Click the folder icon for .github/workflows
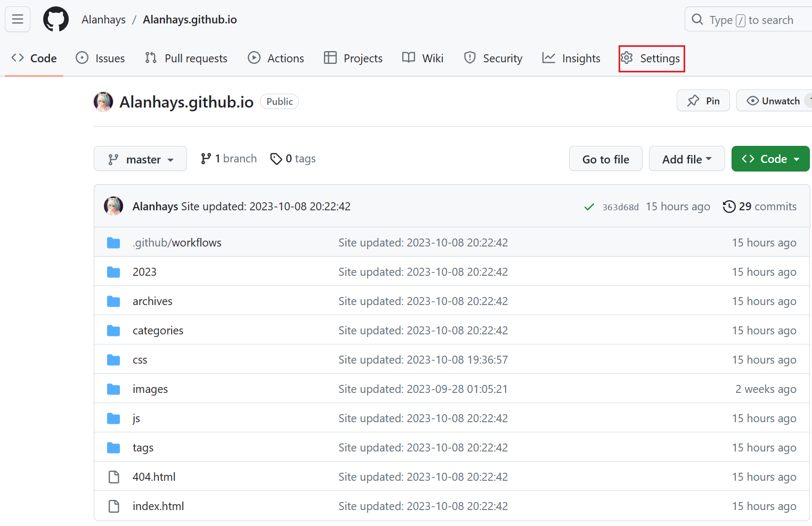Viewport: 812px width, 526px height. (x=113, y=243)
